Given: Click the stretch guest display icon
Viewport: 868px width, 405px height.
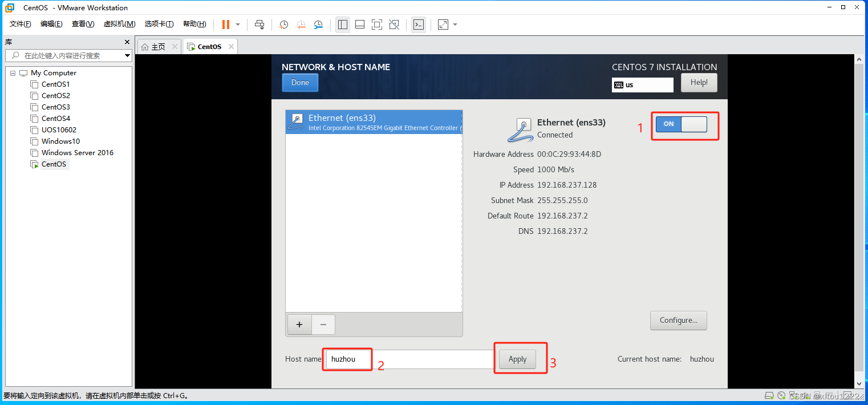Looking at the screenshot, I should pos(443,25).
